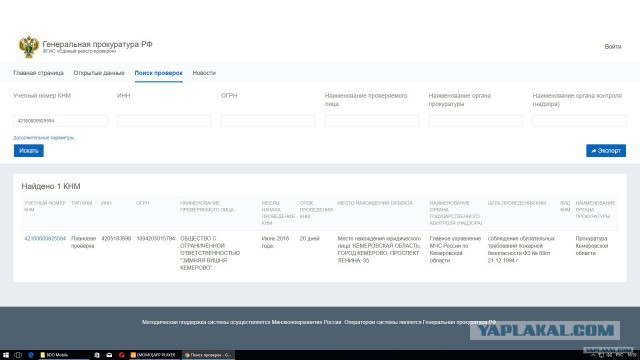Click the Генеральная прокуратура РФ emblem logo
The width and height of the screenshot is (640, 360).
pos(29,47)
